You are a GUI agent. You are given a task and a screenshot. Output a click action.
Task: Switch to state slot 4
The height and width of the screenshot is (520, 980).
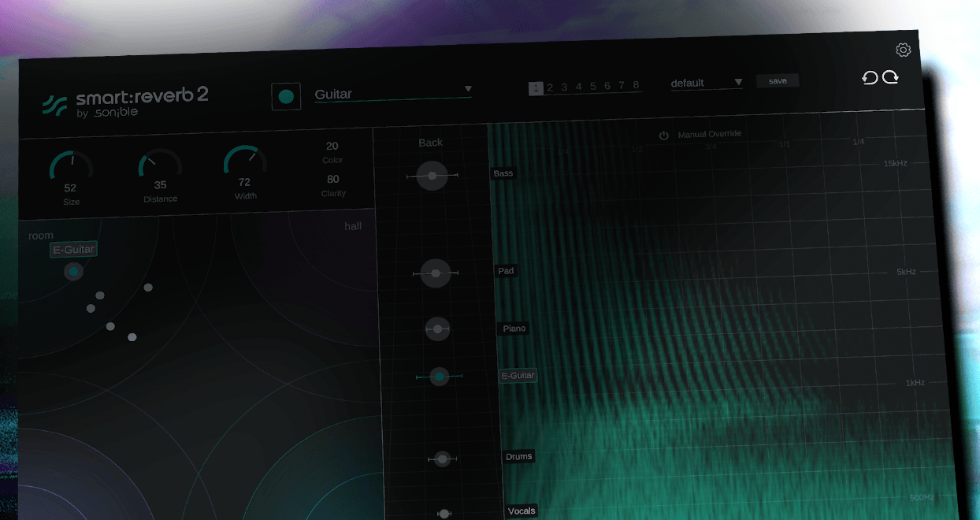(578, 87)
